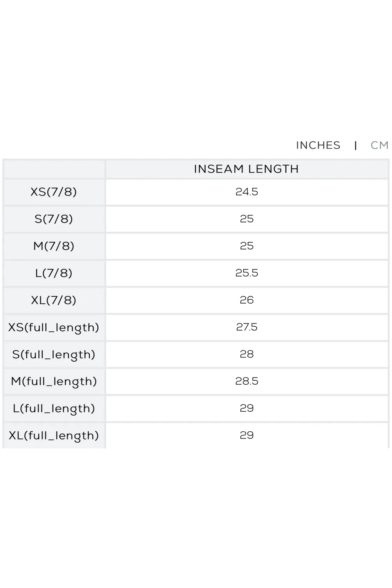The width and height of the screenshot is (392, 588).
Task: Select the M(full_length) row label
Action: [x=54, y=381]
